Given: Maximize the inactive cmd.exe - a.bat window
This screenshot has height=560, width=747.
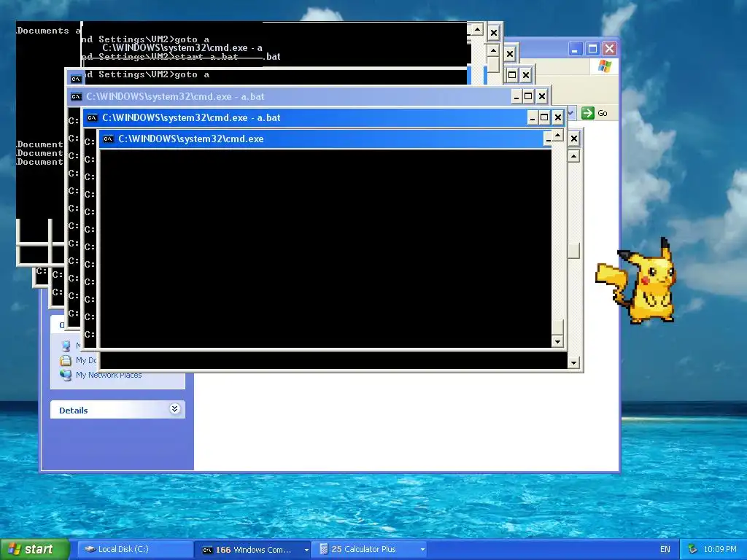Looking at the screenshot, I should click(x=528, y=97).
